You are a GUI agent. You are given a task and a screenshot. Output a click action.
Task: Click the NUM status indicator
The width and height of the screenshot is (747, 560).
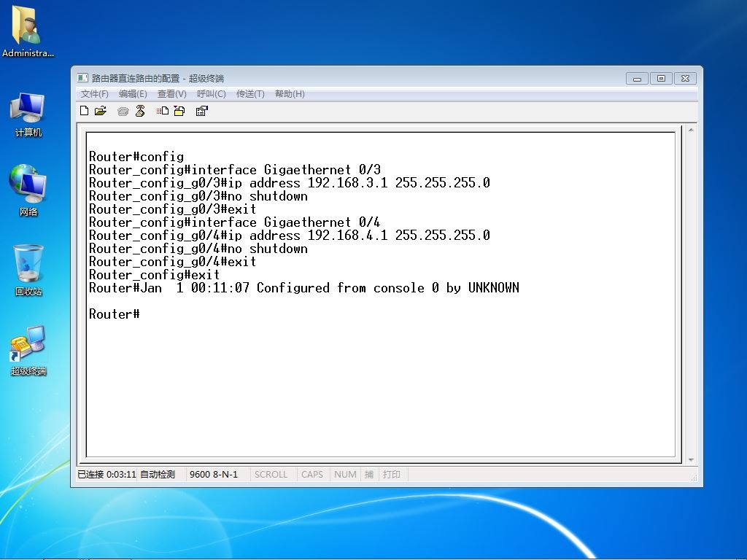click(x=345, y=474)
